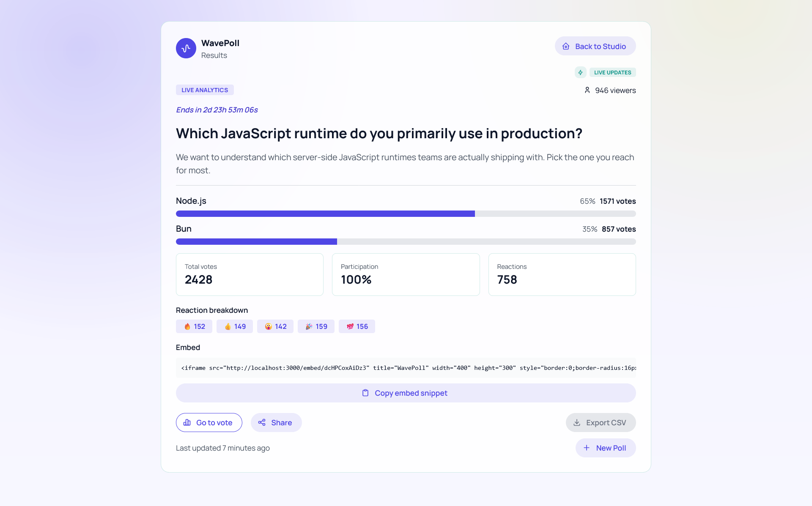Select the thumbs up reaction showing 149
Viewport: 812px width, 506px height.
pos(235,326)
